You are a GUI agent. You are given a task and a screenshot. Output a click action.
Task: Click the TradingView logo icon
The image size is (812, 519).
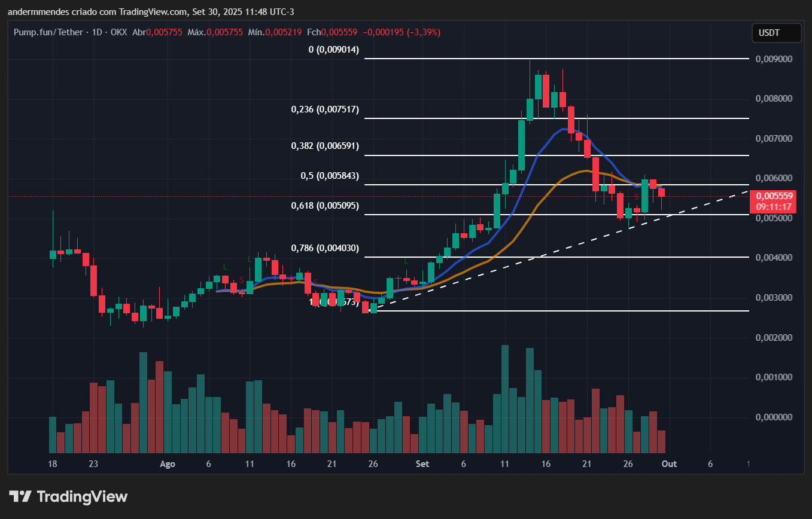pyautogui.click(x=20, y=496)
